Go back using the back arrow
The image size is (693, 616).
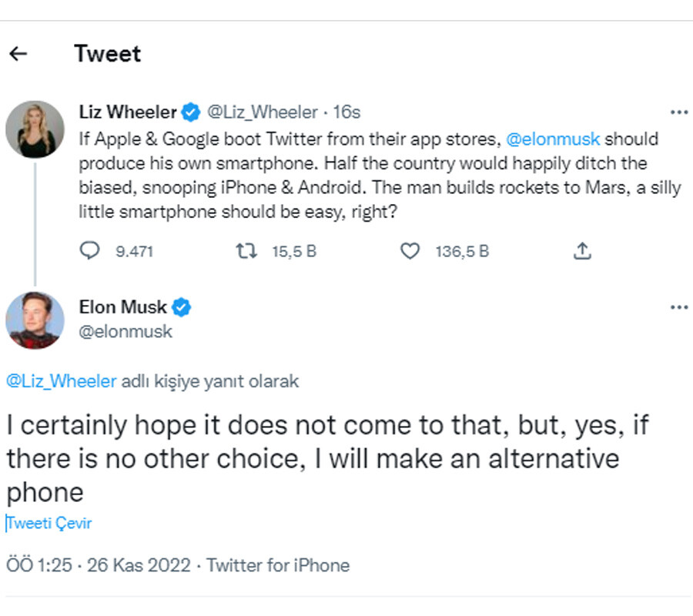coord(18,52)
